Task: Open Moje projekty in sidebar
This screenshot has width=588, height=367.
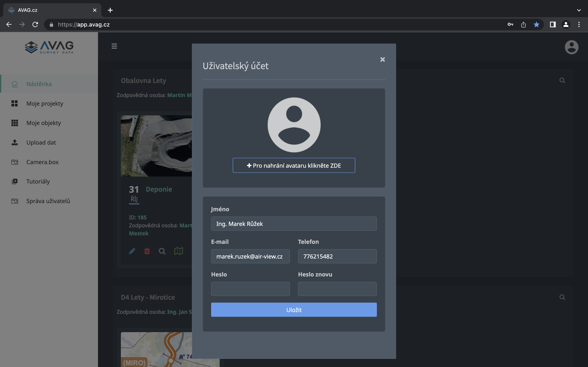Action: pos(45,103)
